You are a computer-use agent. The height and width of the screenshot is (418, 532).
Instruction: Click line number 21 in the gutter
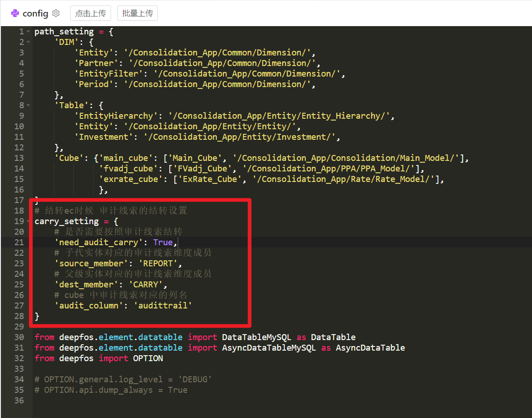pos(19,242)
